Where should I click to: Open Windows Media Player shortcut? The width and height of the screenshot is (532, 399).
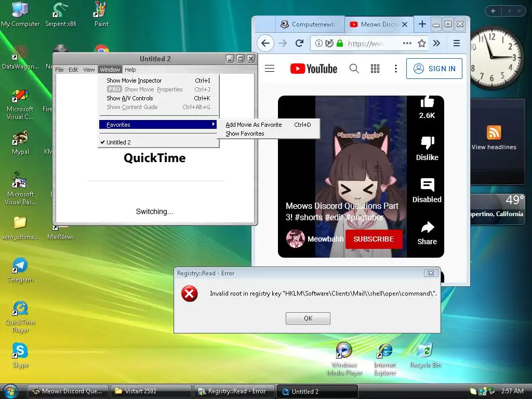[x=344, y=359]
